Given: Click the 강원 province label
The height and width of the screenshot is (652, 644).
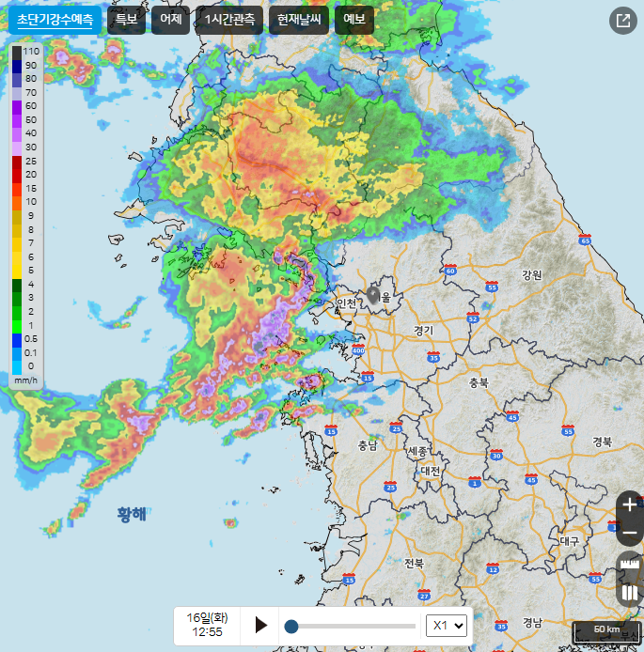Looking at the screenshot, I should pyautogui.click(x=532, y=275).
